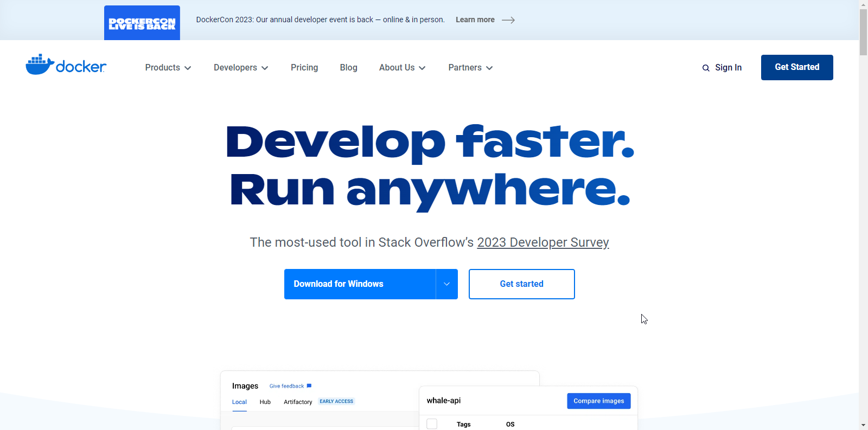Open download platform options chevron
This screenshot has width=868, height=430.
click(x=447, y=284)
